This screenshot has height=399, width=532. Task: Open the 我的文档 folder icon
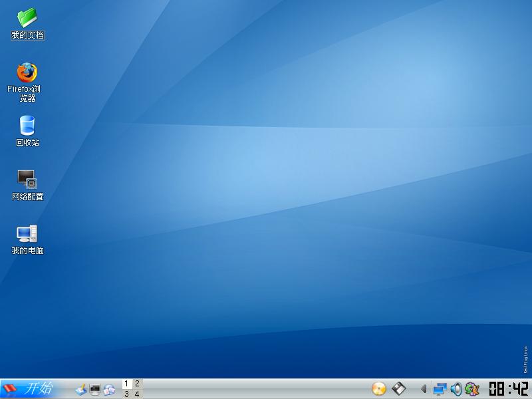[27, 17]
